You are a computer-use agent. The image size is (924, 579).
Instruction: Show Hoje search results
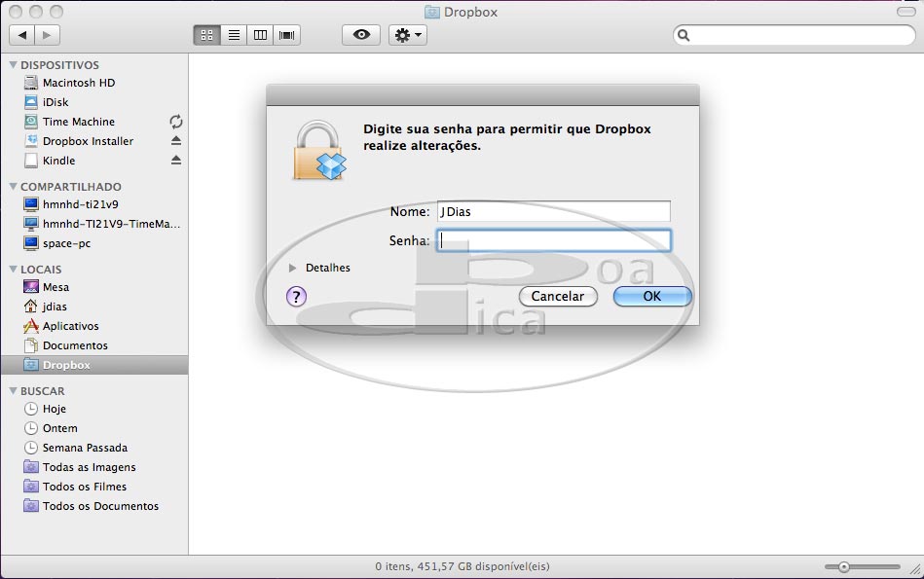point(94,409)
